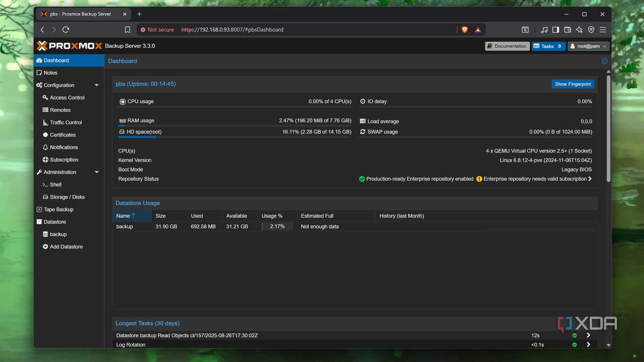Open Tape Backup section
Viewport: 644px width, 362px height.
pos(69,210)
